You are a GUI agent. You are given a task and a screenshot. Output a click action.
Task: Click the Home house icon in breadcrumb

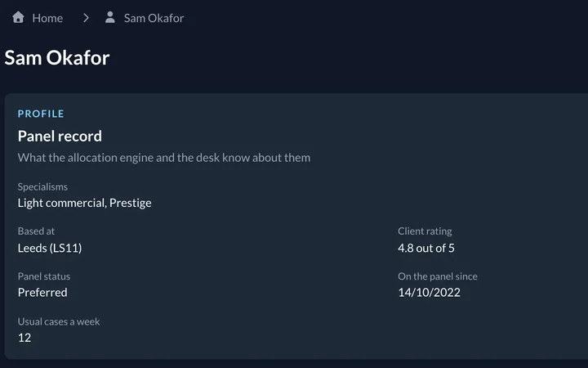(x=18, y=17)
